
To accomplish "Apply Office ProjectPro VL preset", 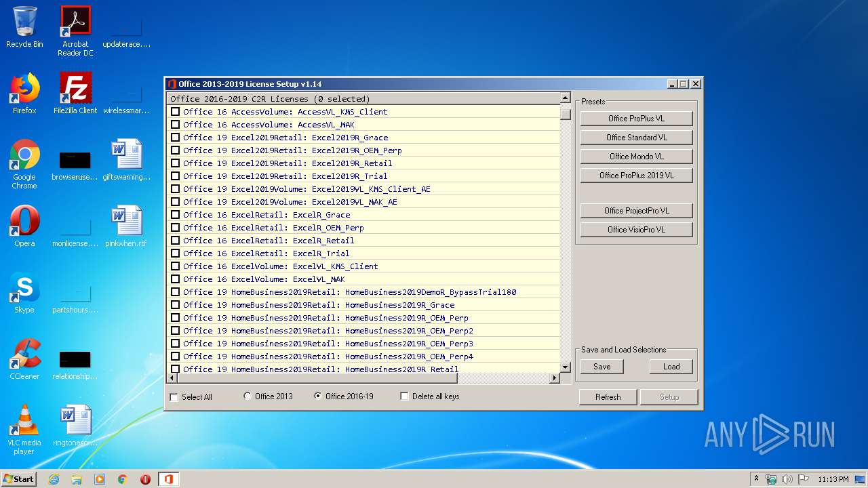I will (636, 211).
